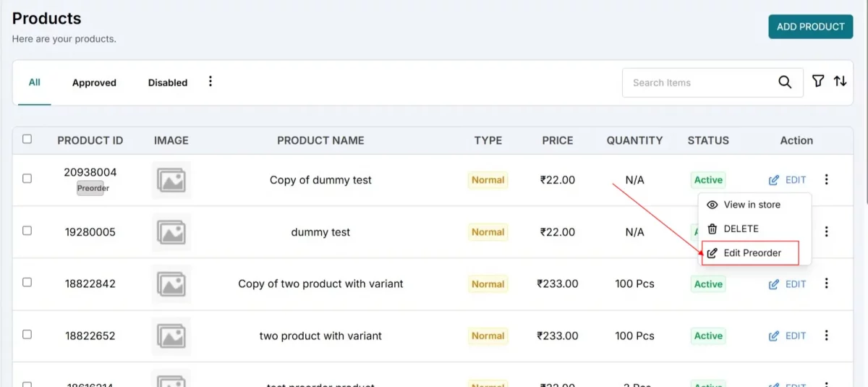
Task: Toggle the select-all checkbox in header
Action: point(27,139)
